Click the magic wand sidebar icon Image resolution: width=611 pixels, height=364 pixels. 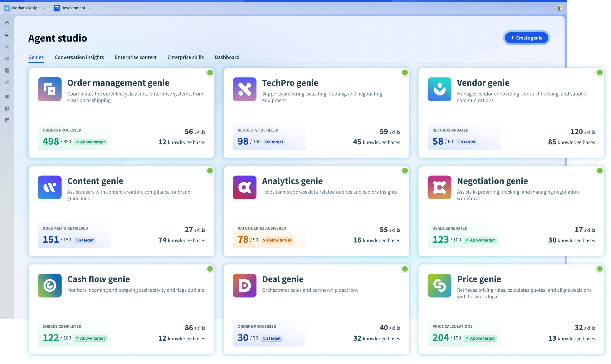pyautogui.click(x=7, y=47)
